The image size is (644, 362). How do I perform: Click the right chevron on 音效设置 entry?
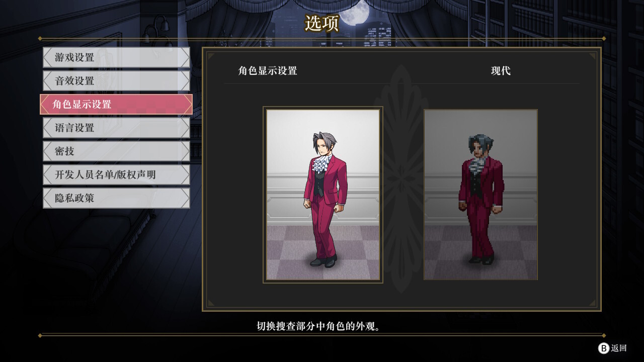185,81
